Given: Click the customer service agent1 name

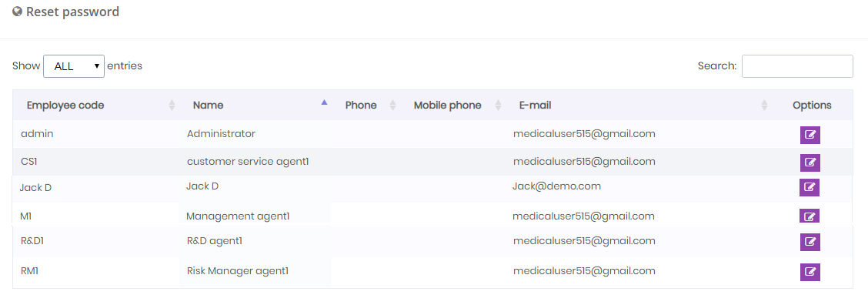Looking at the screenshot, I should (x=248, y=161).
